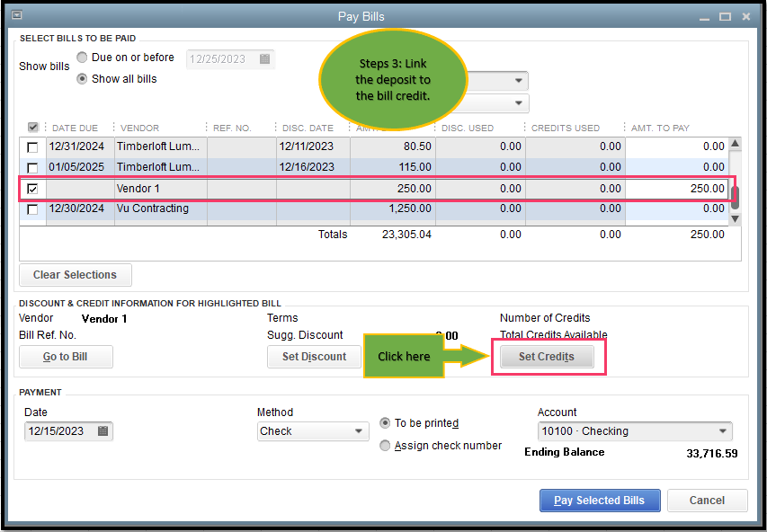767x532 pixels.
Task: Sort by VENDOR column header
Action: click(x=140, y=129)
